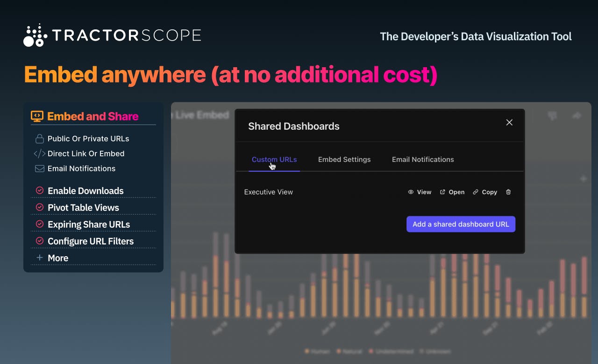Click the check icon beside Pivot Table Views
The width and height of the screenshot is (598, 364).
click(x=40, y=207)
